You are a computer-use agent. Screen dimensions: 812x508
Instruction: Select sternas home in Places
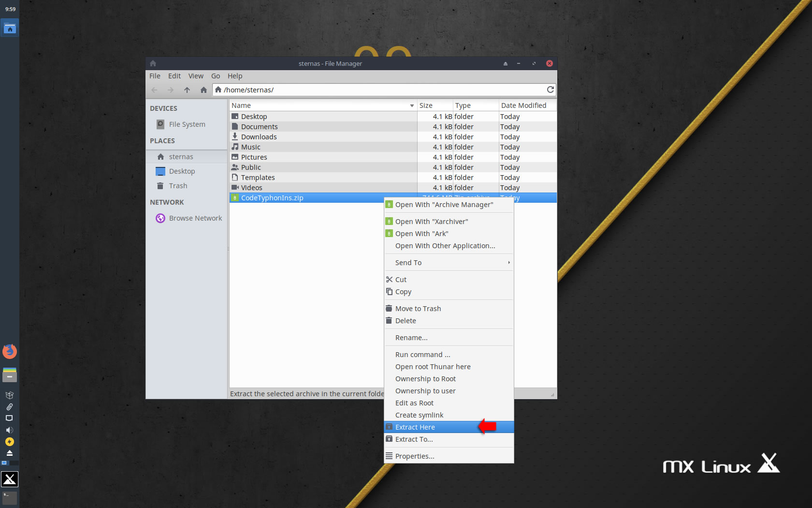coord(187,157)
